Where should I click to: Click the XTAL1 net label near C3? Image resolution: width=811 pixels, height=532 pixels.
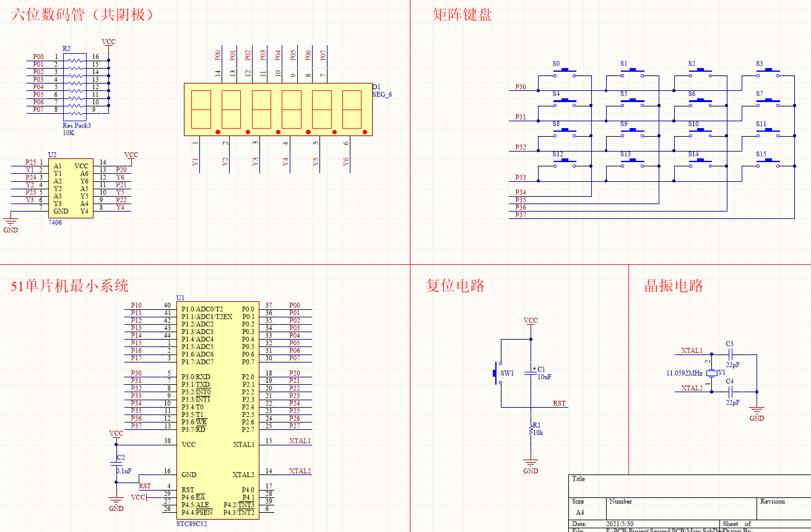(x=692, y=351)
